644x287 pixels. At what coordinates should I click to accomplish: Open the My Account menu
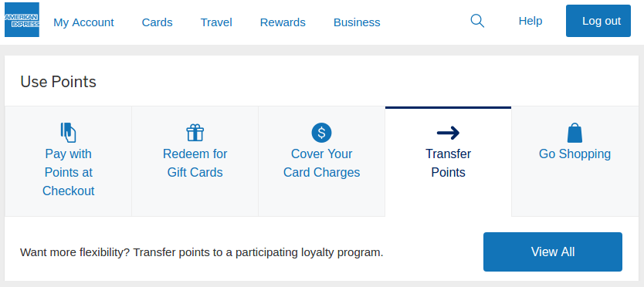(84, 22)
